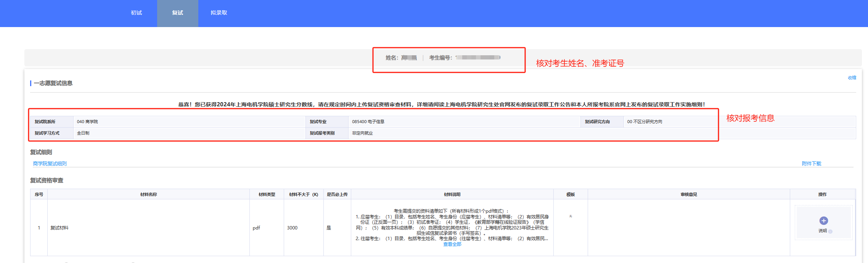Click the 操作 column header

pyautogui.click(x=822, y=194)
